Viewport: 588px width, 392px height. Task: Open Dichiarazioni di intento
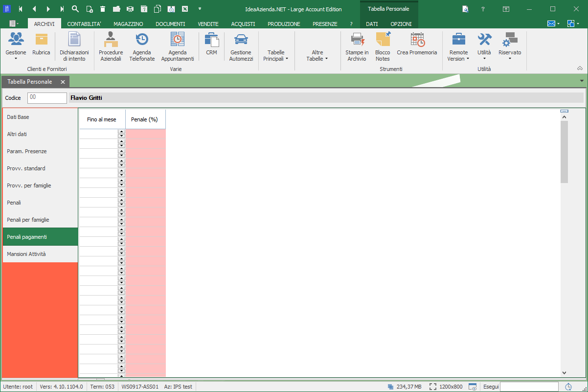click(74, 46)
